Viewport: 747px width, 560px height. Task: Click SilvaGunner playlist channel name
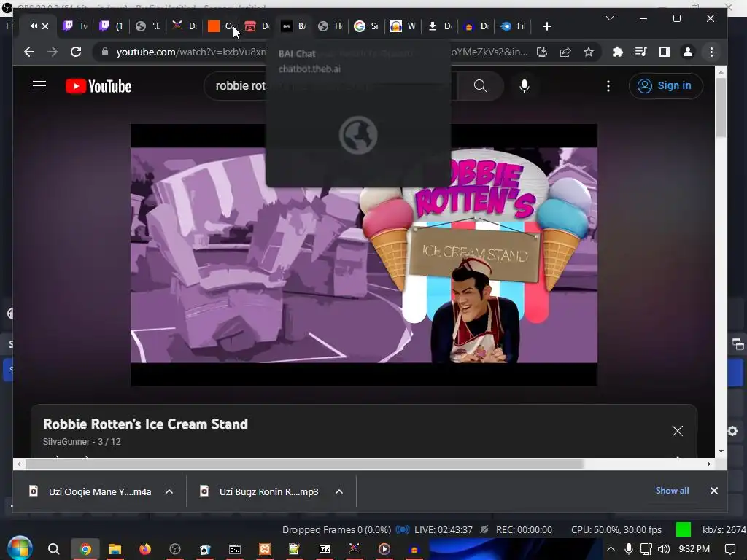tap(66, 441)
